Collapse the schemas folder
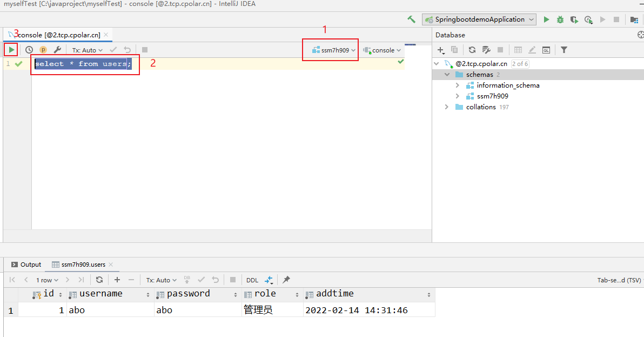This screenshot has height=337, width=644. 447,75
